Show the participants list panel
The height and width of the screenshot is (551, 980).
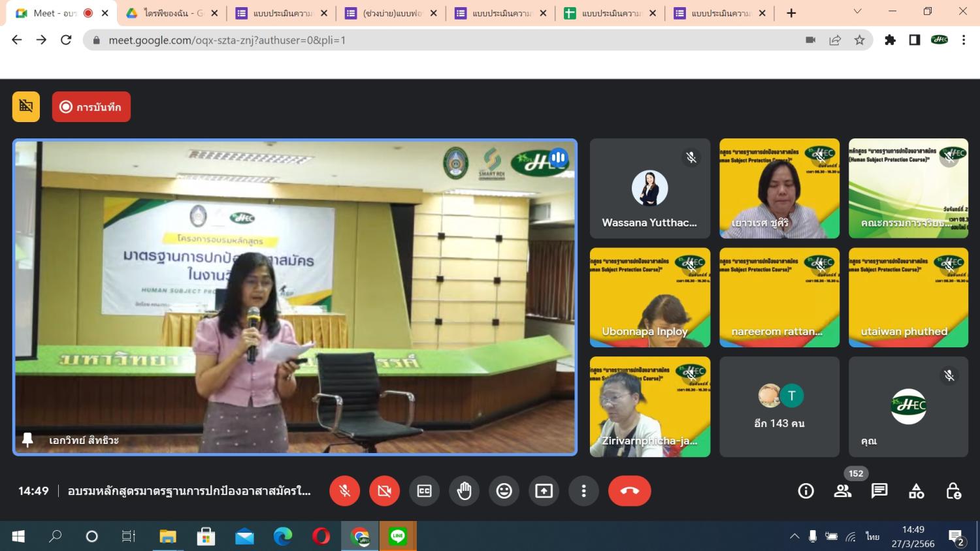pos(843,491)
